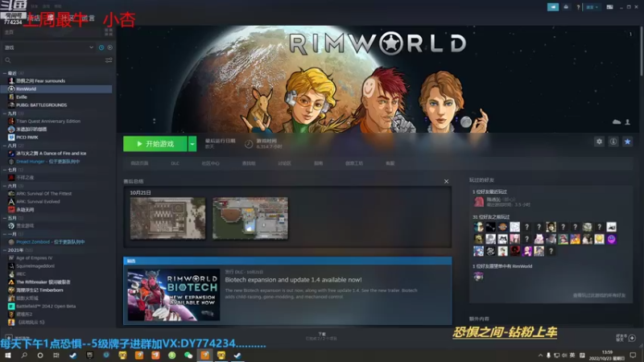The width and height of the screenshot is (644, 362).
Task: Show RimWorld game info icon
Action: (x=613, y=142)
